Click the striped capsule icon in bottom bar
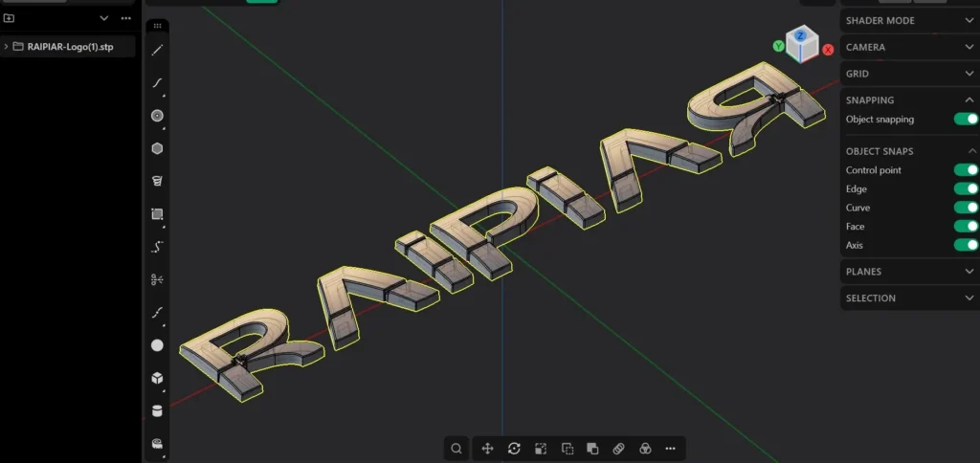Image resolution: width=980 pixels, height=463 pixels. [619, 449]
